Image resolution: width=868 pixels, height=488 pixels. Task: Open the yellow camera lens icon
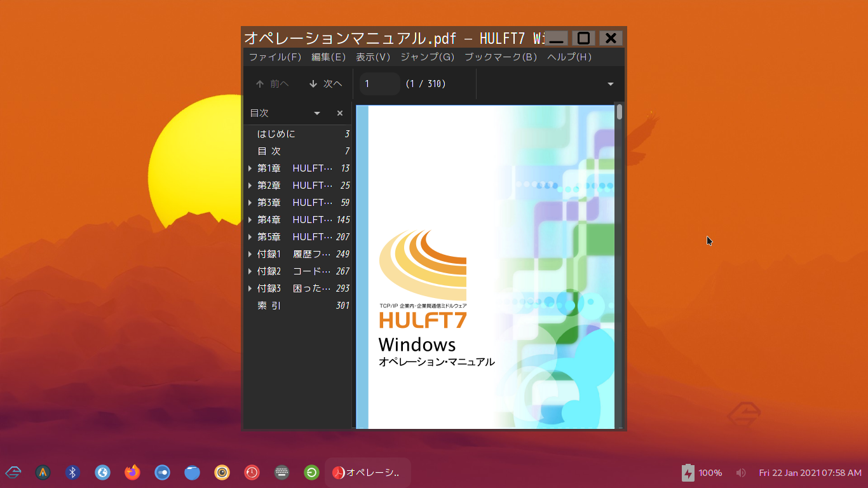pos(222,472)
